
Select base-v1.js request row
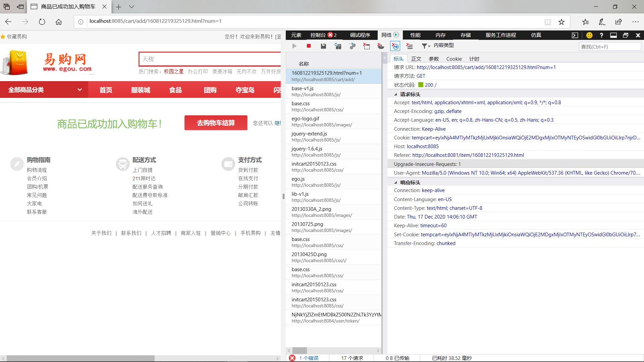pyautogui.click(x=334, y=91)
